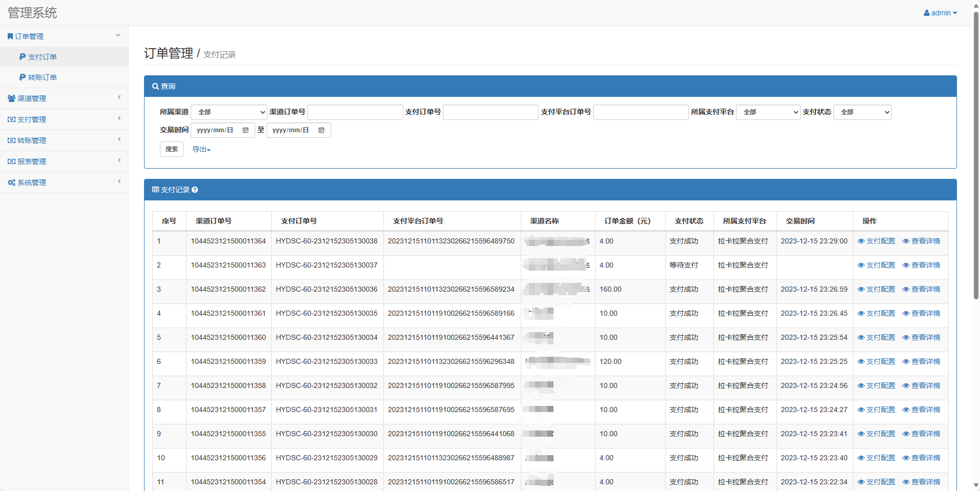Click eye icon of 支付配置 in row 6
Viewport: 980px width, 491px height.
(x=861, y=361)
